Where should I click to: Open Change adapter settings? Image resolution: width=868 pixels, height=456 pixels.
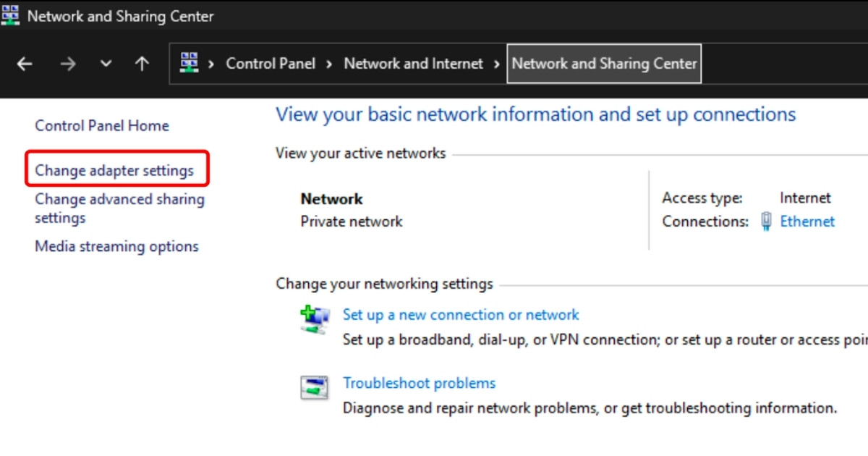pyautogui.click(x=114, y=169)
